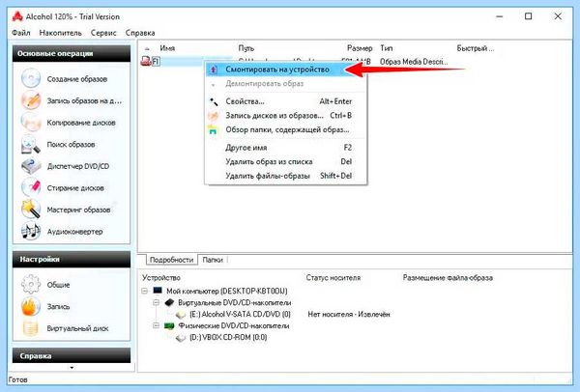This screenshot has width=580, height=392.
Task: Click the Общие gear icon
Action: point(31,285)
